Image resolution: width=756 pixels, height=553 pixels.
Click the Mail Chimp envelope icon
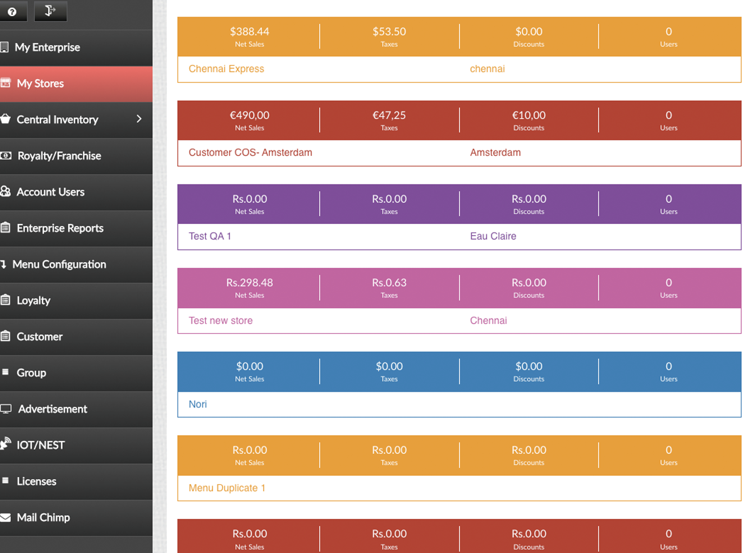pos(5,517)
